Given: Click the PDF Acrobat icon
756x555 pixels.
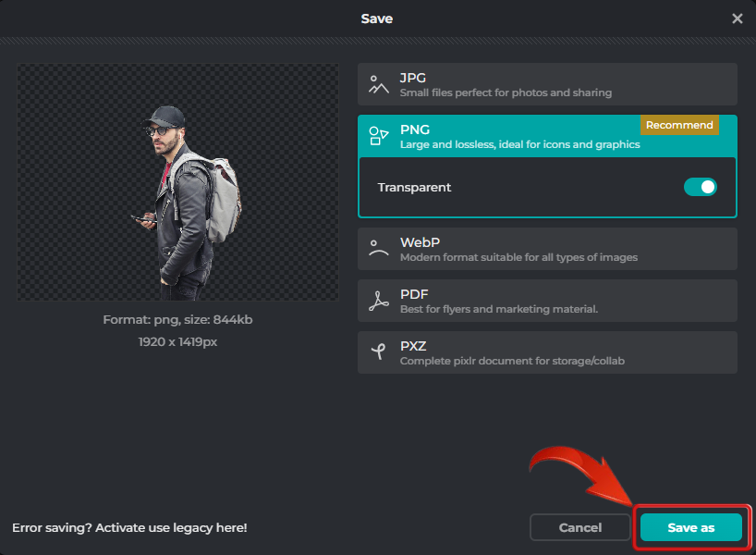Looking at the screenshot, I should pos(379,301).
